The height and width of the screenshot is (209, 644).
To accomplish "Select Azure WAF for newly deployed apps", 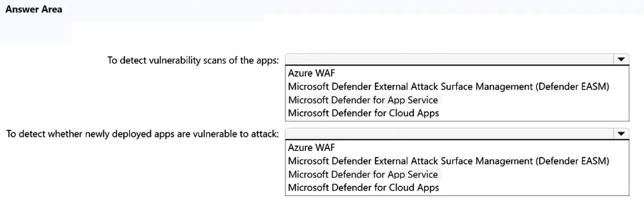I will coord(311,147).
